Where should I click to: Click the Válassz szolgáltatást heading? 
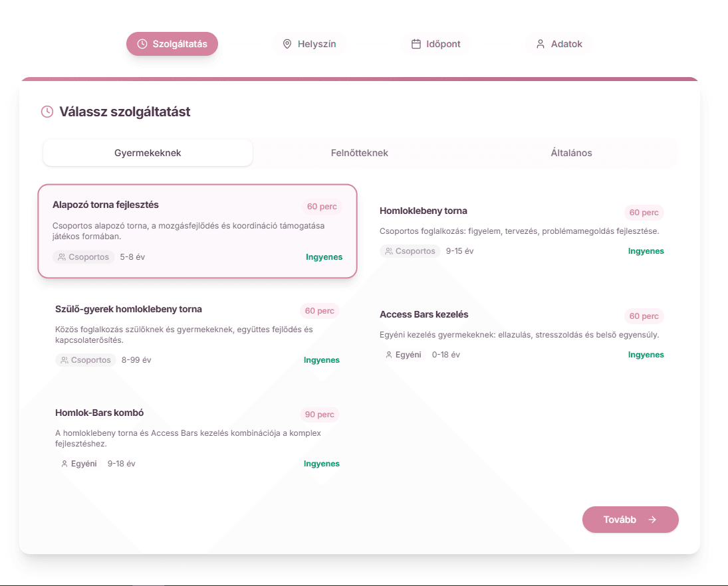[124, 112]
